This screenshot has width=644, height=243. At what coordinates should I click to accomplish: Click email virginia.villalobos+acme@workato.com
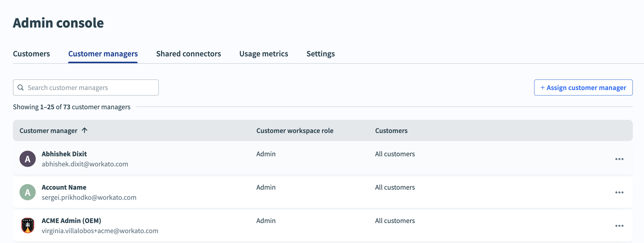(100, 231)
